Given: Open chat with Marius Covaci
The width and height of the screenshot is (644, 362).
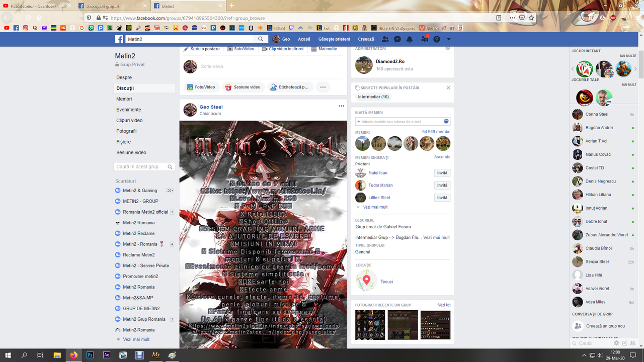Looking at the screenshot, I should coord(598,154).
